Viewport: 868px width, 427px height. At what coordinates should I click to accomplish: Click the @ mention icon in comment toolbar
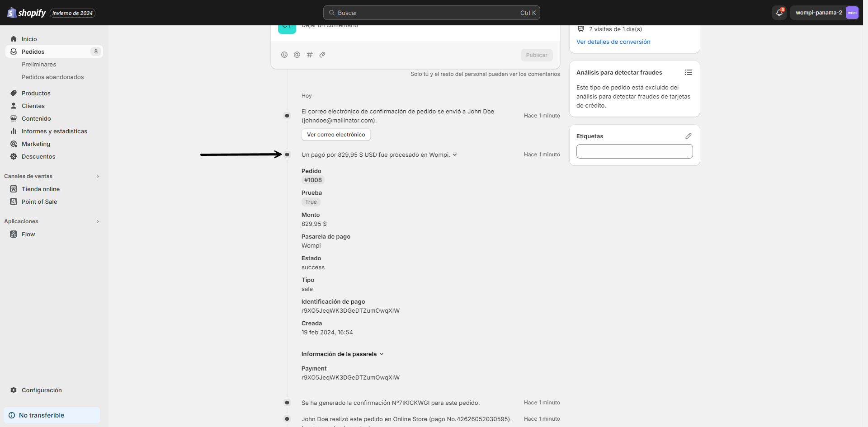(297, 55)
